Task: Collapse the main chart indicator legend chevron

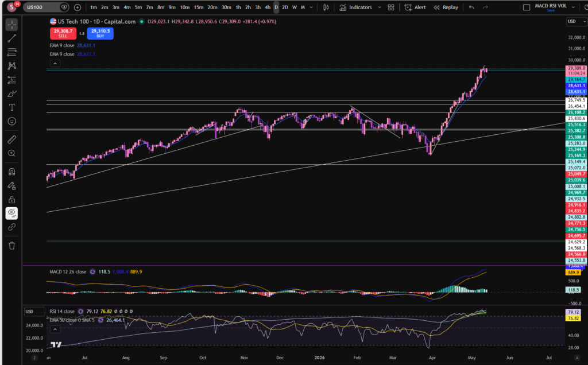Action: coord(55,63)
